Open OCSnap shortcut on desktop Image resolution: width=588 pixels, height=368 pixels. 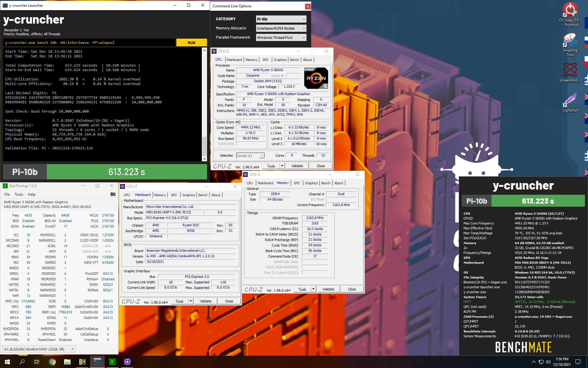click(x=570, y=14)
